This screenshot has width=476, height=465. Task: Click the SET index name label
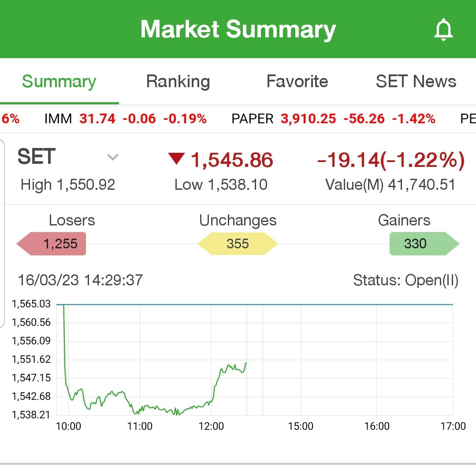(37, 157)
